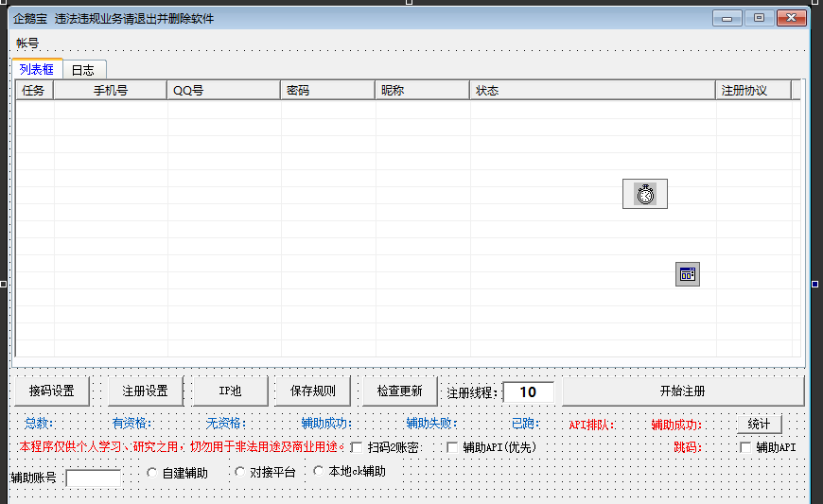This screenshot has height=504, width=823.
Task: Open the 帐号 menu
Action: [x=27, y=43]
